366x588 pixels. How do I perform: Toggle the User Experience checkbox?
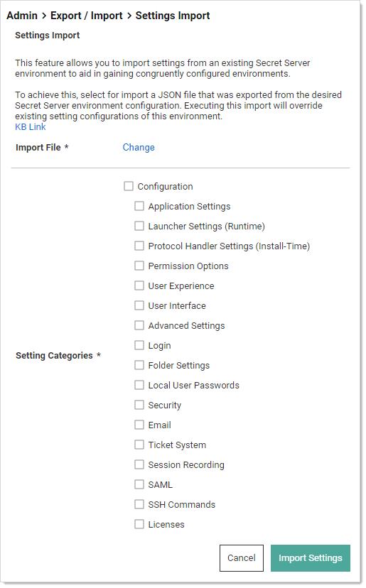click(x=139, y=285)
